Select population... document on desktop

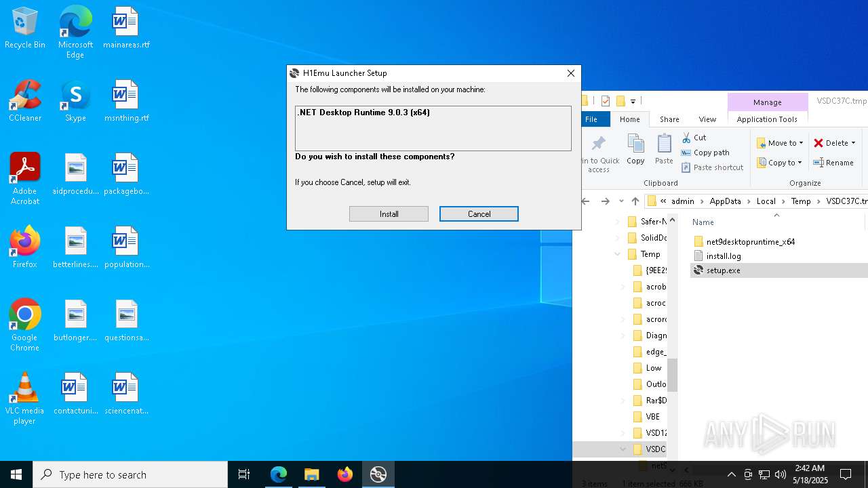(126, 248)
